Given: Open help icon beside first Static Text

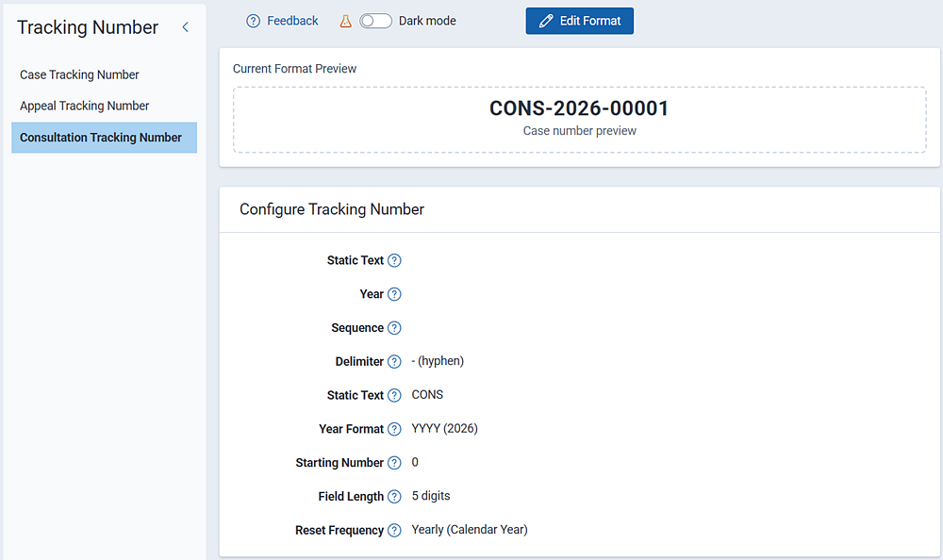Looking at the screenshot, I should 394,260.
